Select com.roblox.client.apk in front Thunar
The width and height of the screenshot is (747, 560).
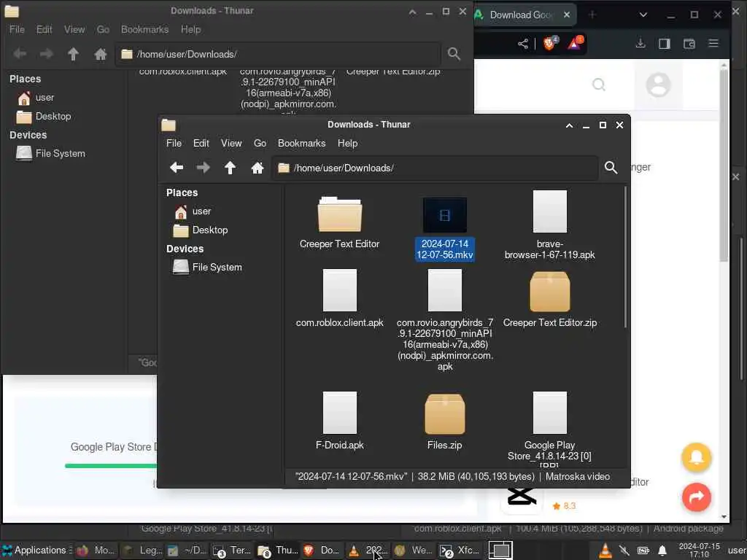(340, 298)
